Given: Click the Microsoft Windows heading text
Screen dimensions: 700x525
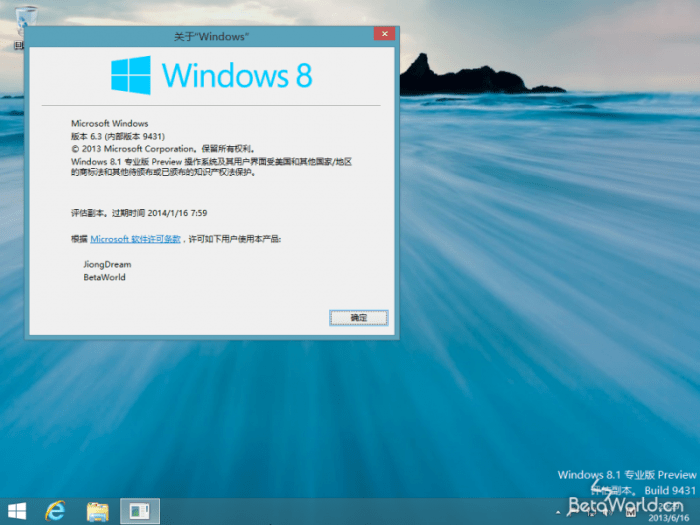Looking at the screenshot, I should click(109, 123).
